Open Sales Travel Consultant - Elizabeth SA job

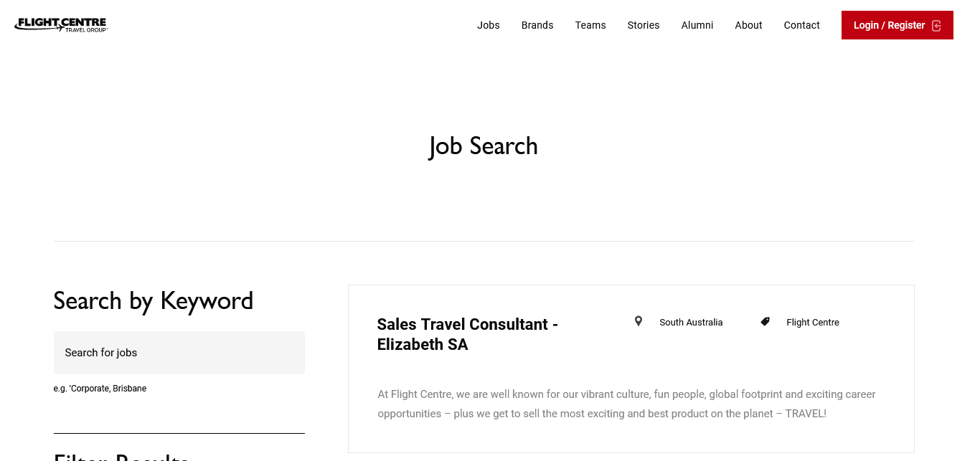tap(467, 334)
